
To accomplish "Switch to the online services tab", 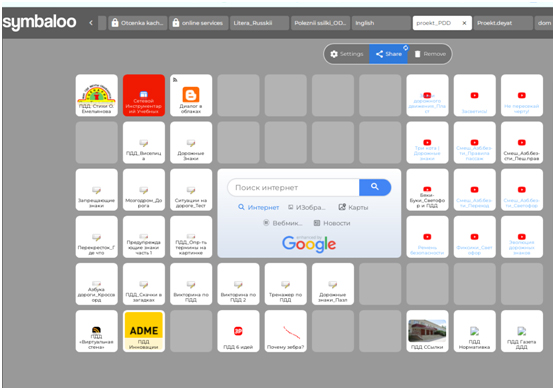I will tap(199, 23).
